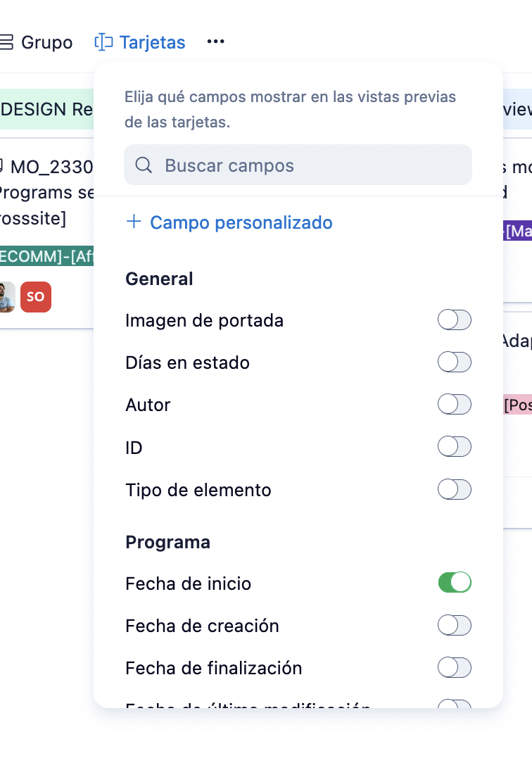Click the Grupo list icon
This screenshot has width=532, height=770.
(x=6, y=42)
